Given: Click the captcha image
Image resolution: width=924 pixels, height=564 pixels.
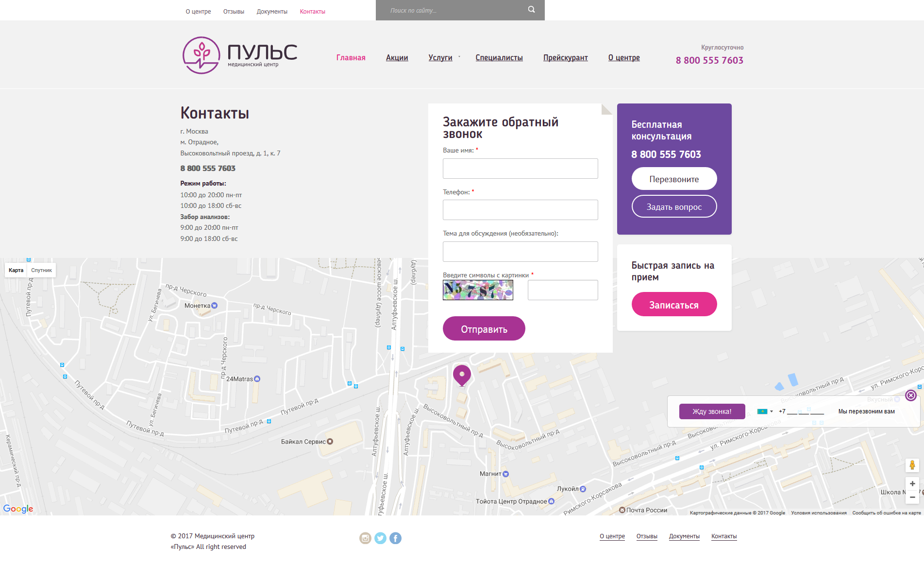Looking at the screenshot, I should (478, 290).
